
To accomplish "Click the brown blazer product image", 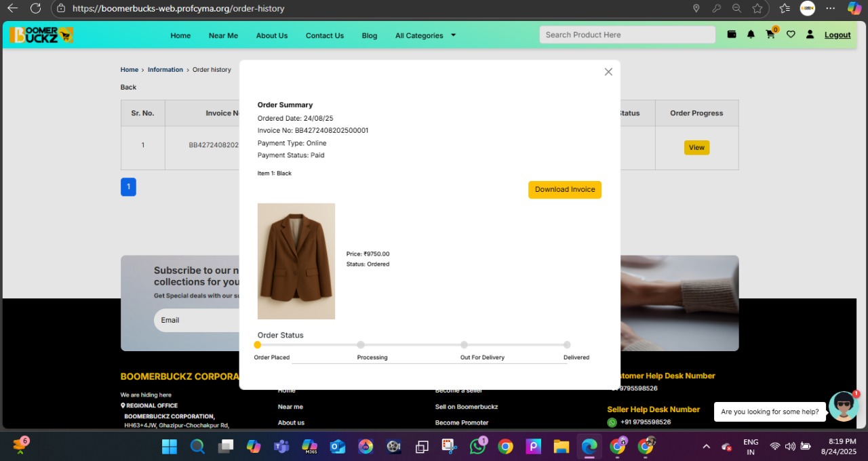I will click(296, 261).
